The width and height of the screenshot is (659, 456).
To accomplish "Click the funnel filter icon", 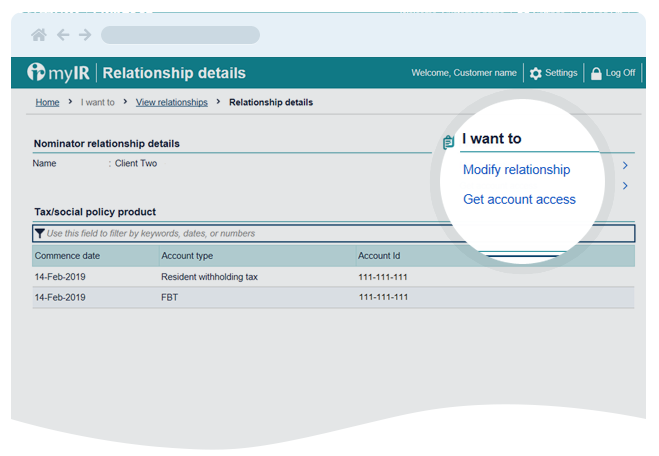I will (x=40, y=233).
